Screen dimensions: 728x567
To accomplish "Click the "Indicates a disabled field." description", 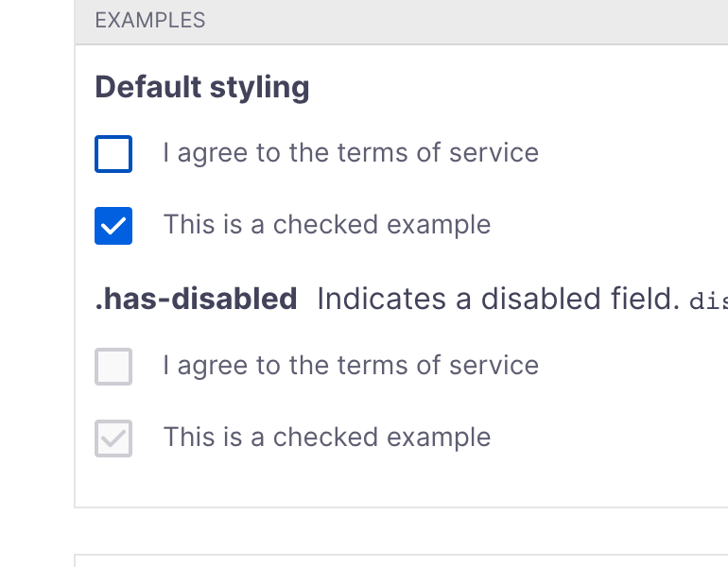I will click(x=498, y=300).
